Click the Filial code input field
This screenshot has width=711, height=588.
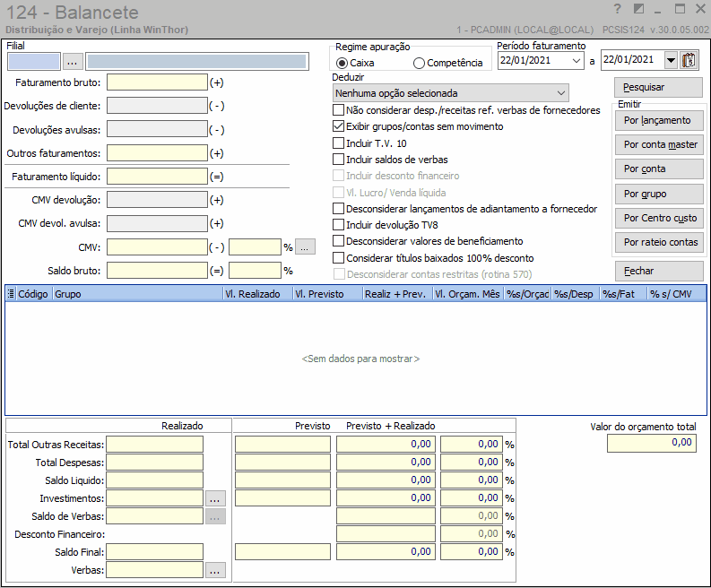tap(34, 61)
